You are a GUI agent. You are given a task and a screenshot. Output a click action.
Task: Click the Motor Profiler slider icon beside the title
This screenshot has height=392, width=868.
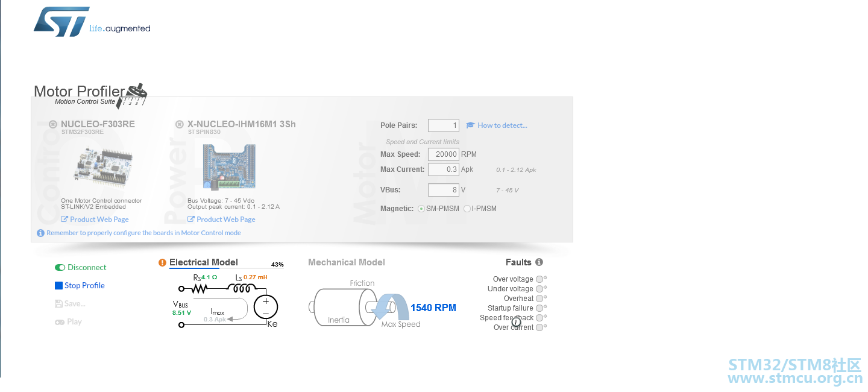(x=133, y=96)
